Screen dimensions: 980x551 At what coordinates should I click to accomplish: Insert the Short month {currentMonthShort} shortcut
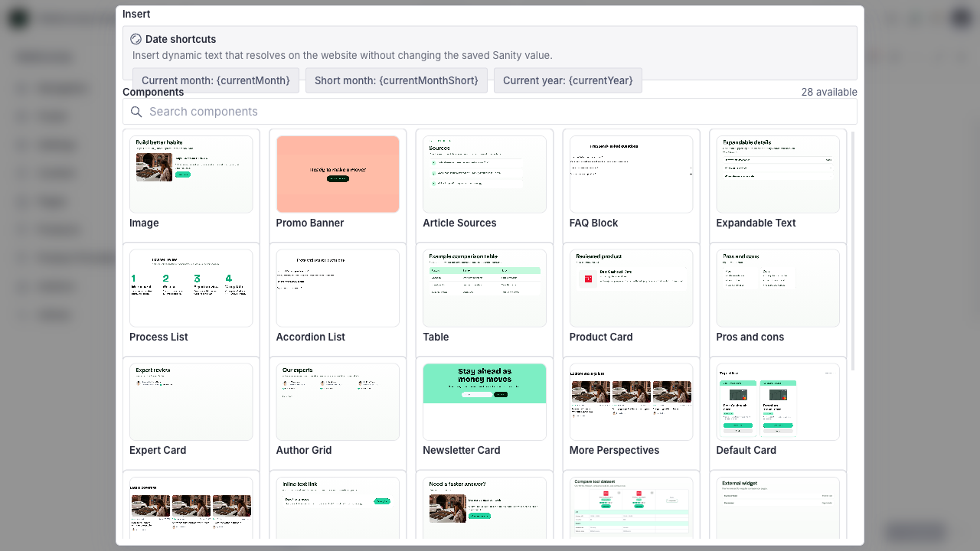click(x=397, y=80)
